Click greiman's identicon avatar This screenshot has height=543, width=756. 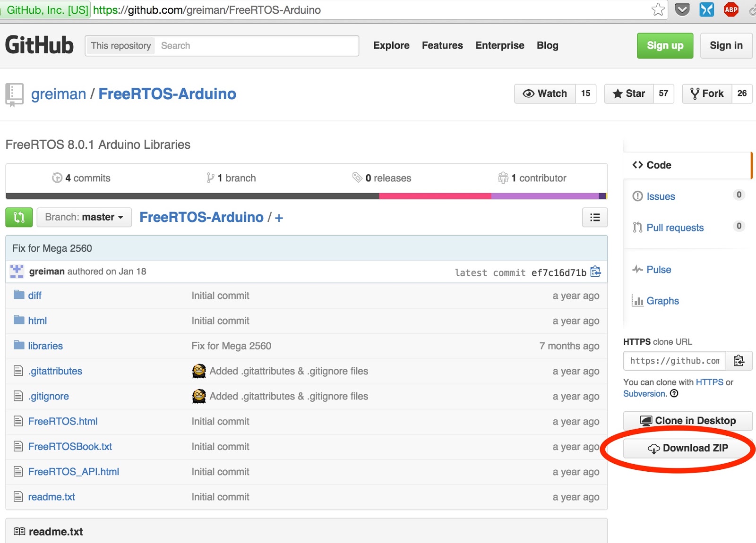pyautogui.click(x=17, y=271)
